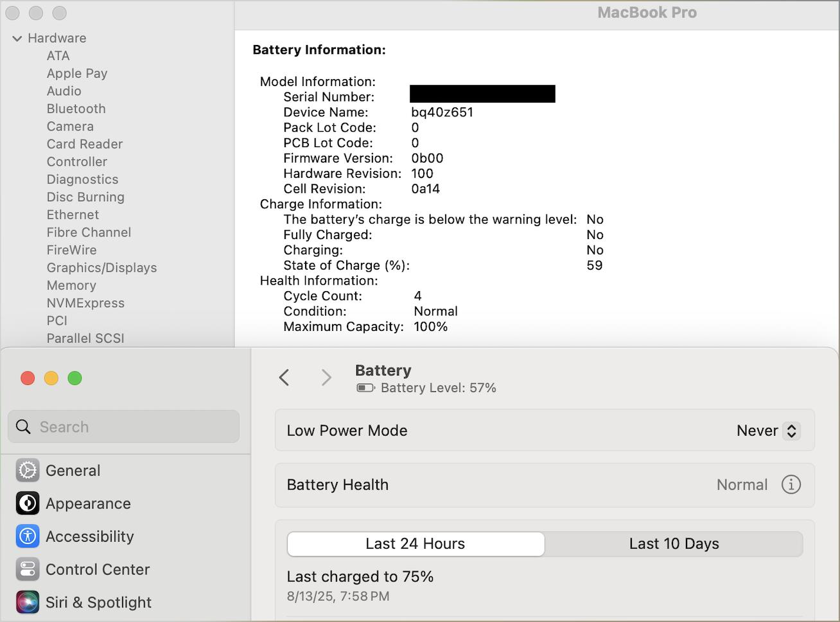The width and height of the screenshot is (840, 622).
Task: Click Condition value Normal in System Information
Action: coord(435,312)
